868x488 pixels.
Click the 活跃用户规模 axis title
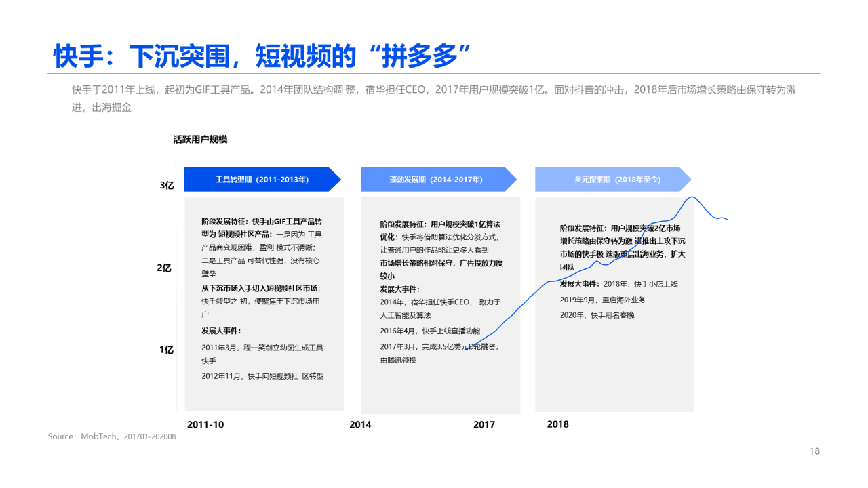pyautogui.click(x=200, y=139)
